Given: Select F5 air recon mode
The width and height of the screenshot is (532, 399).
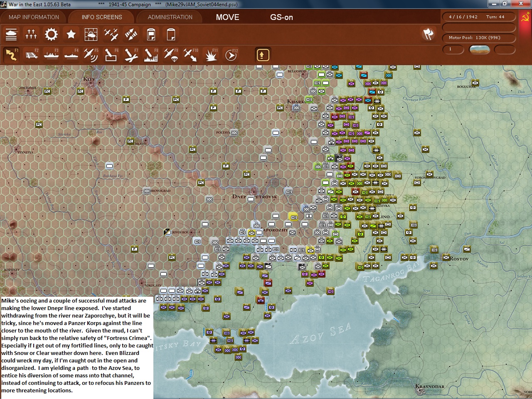Looking at the screenshot, I should pos(91,55).
